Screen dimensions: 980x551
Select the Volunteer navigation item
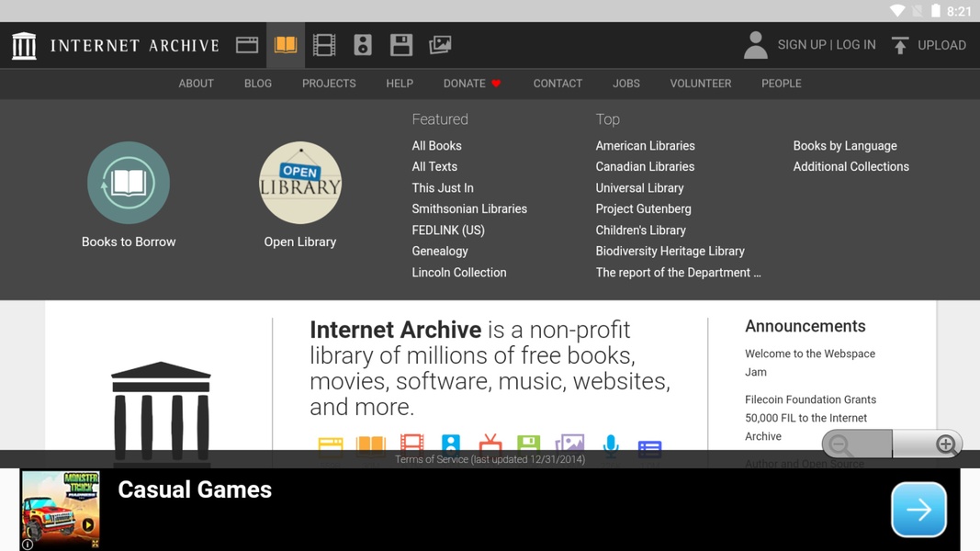click(700, 84)
